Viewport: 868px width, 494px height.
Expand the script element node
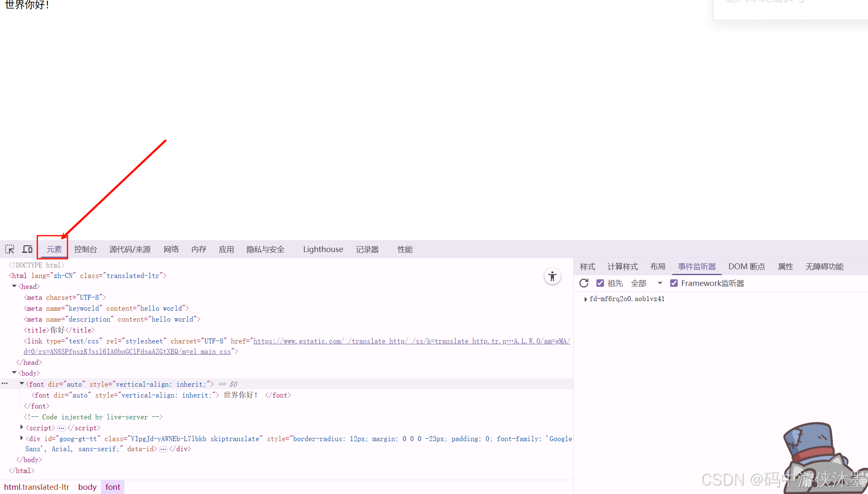click(x=22, y=427)
